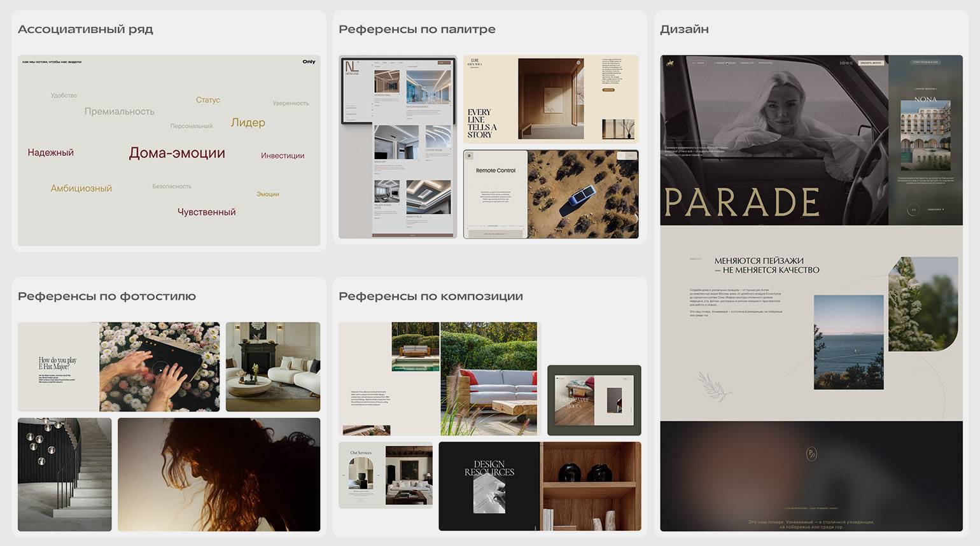
Task: Click the brown pill button on Every Line slide
Action: tap(608, 90)
